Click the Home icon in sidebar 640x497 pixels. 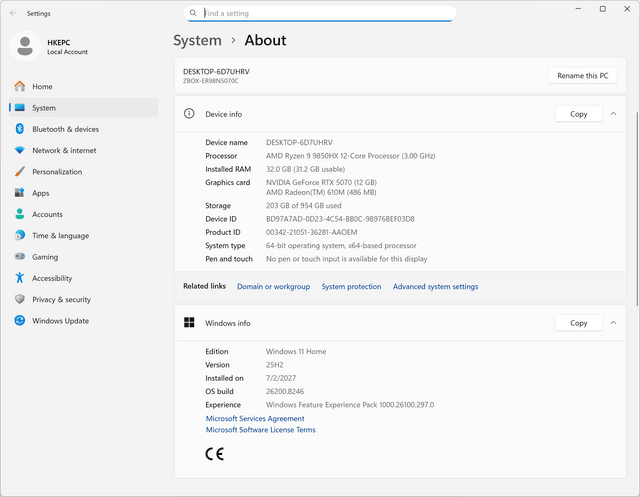(20, 86)
